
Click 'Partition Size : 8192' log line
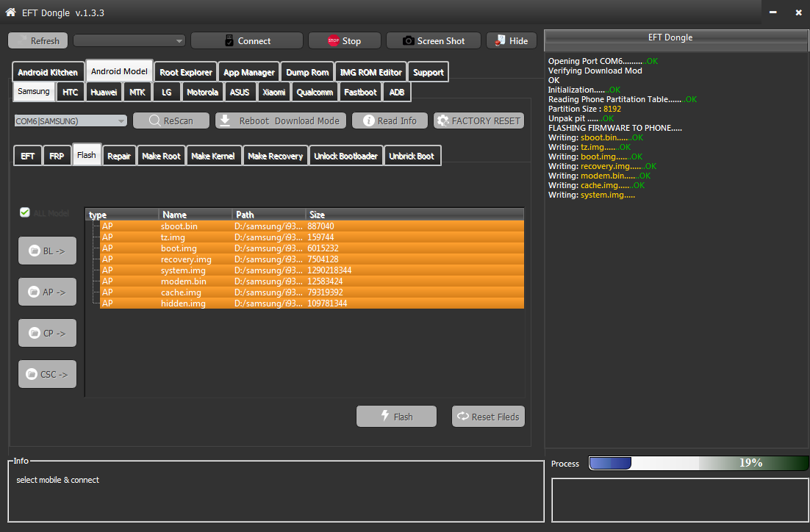click(584, 109)
